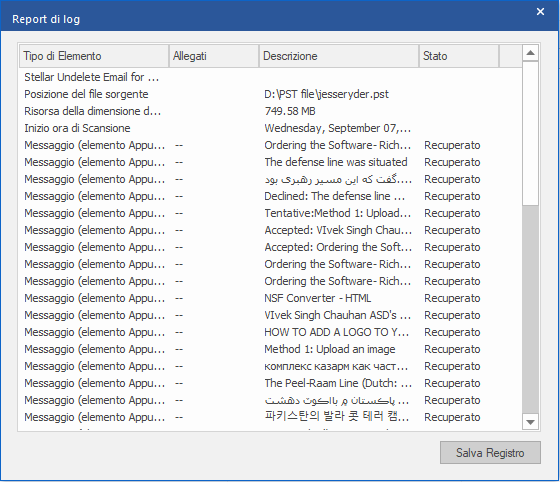Click the scrollbar down arrow

pyautogui.click(x=530, y=422)
